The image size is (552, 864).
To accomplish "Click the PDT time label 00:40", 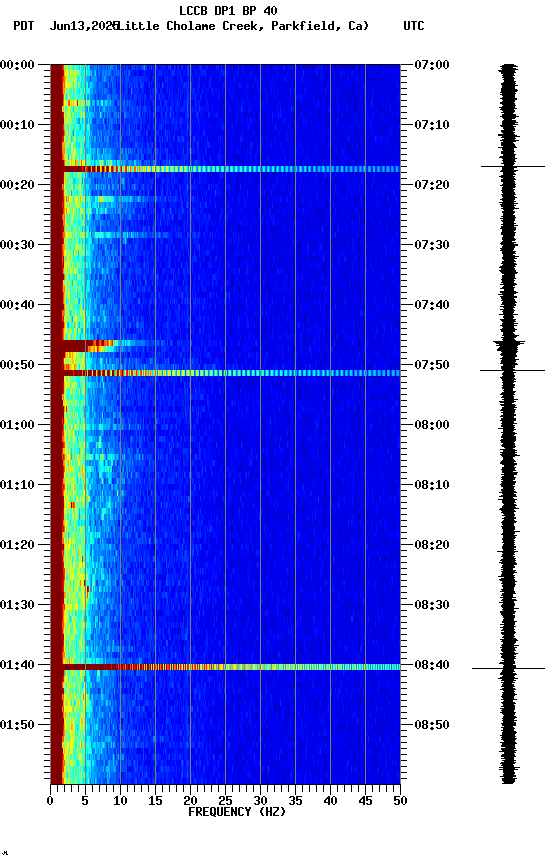I will tap(17, 305).
